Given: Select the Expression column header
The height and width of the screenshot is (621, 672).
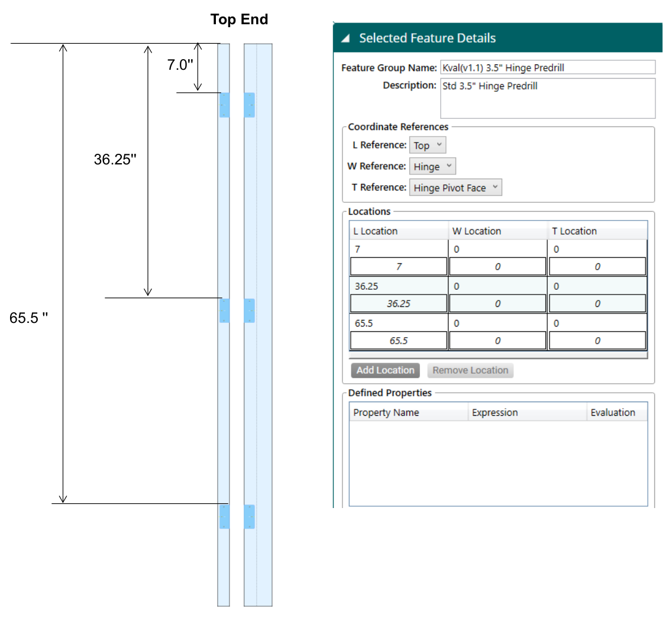Looking at the screenshot, I should tap(527, 412).
